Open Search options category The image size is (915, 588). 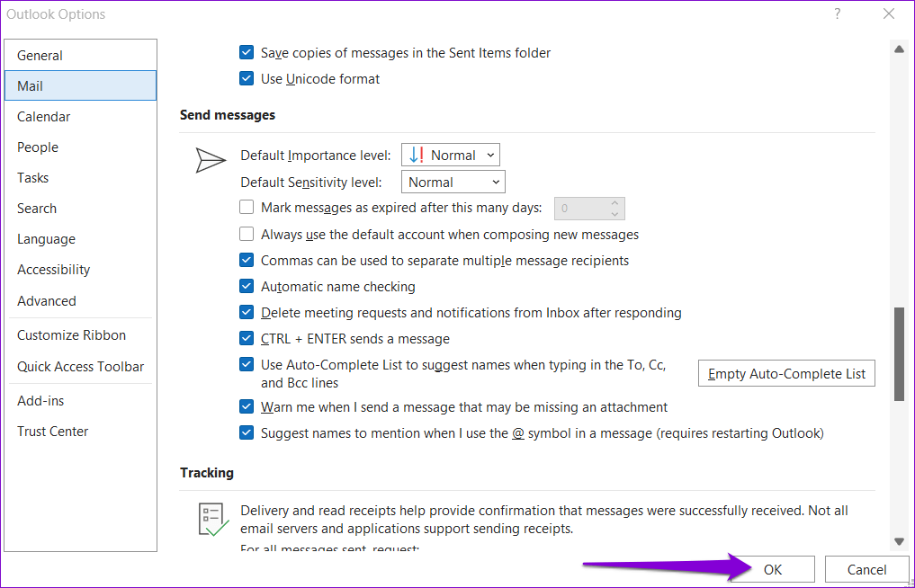[81, 209]
